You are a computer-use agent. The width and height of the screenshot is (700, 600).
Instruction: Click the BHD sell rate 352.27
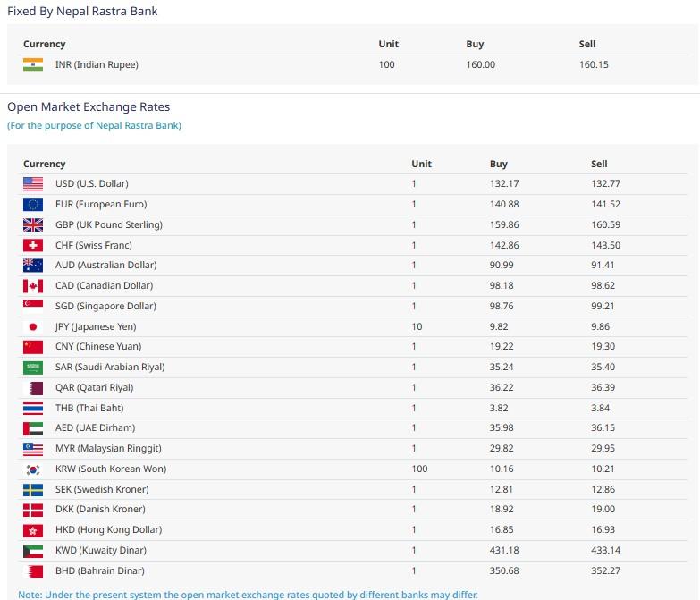(x=605, y=570)
